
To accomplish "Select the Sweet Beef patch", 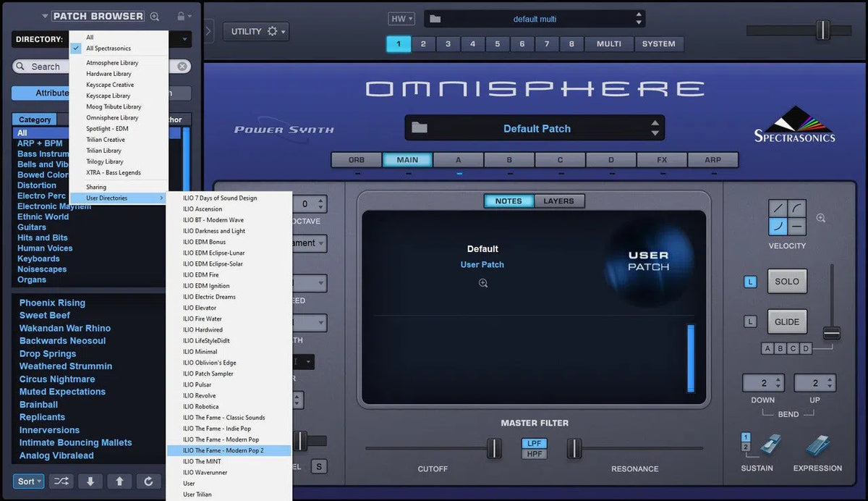I will point(45,316).
